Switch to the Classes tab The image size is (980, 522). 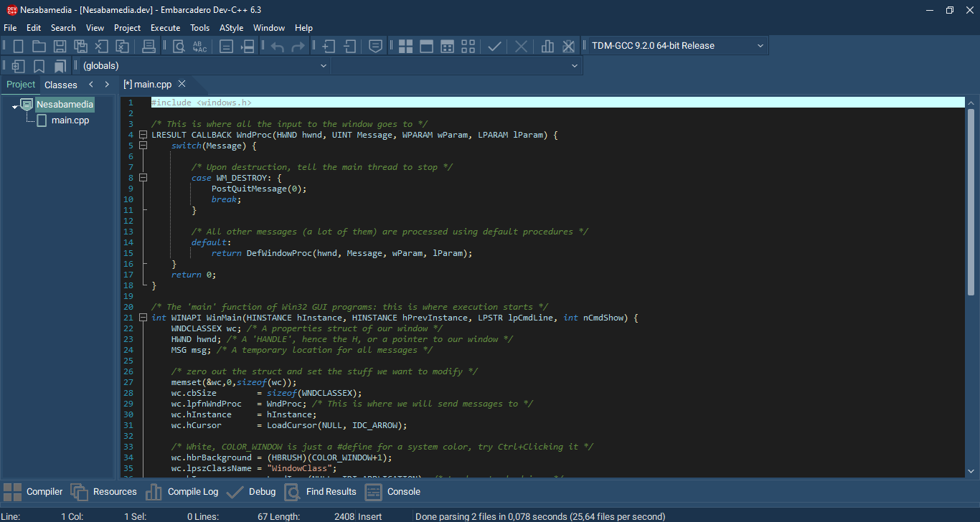coord(60,85)
